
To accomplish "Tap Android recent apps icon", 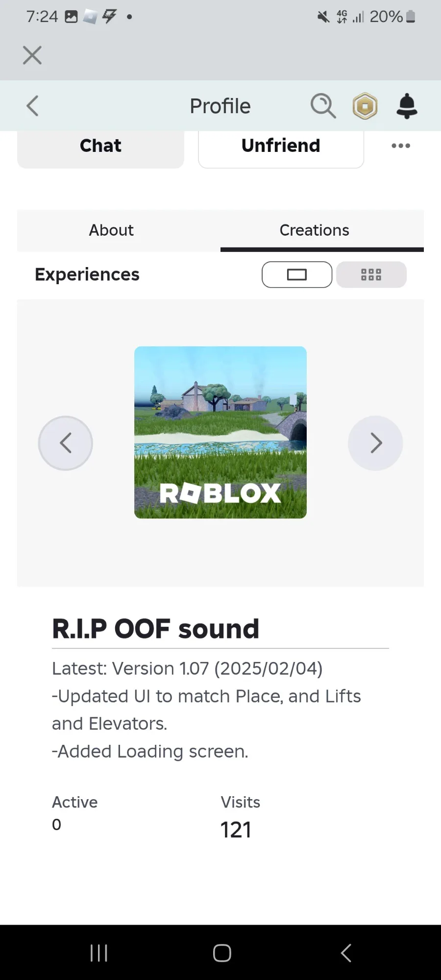I will 99,953.
